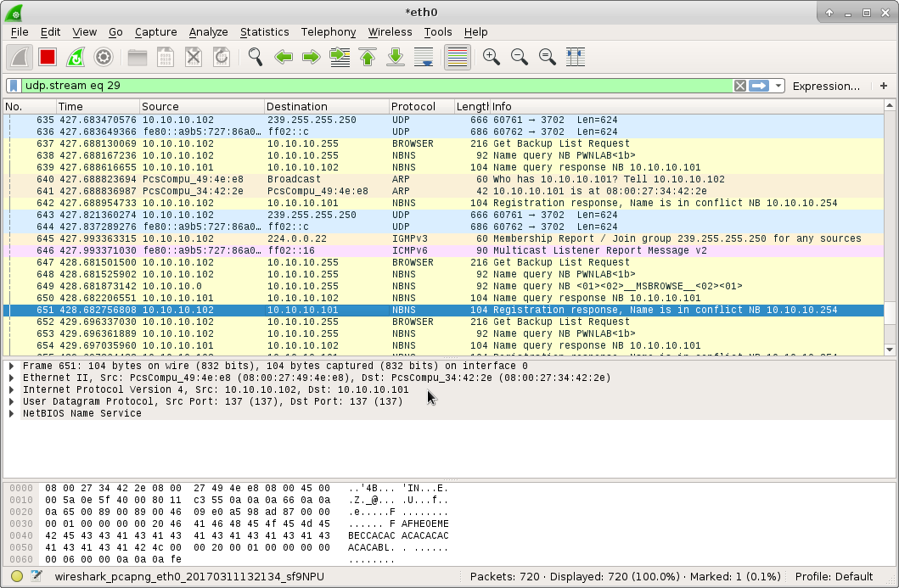This screenshot has height=588, width=899.
Task: Click packet list scrollbar down arrow
Action: coord(890,350)
